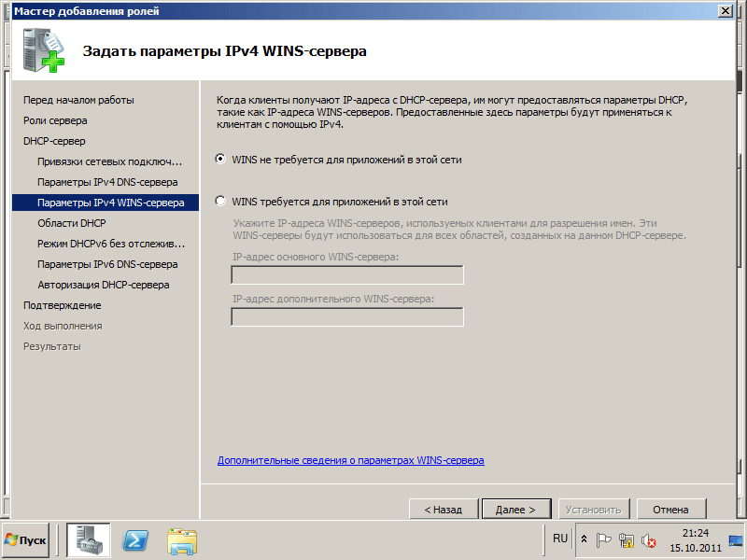Go to the "DHCP-сервер" step
This screenshot has width=747, height=560.
54,141
